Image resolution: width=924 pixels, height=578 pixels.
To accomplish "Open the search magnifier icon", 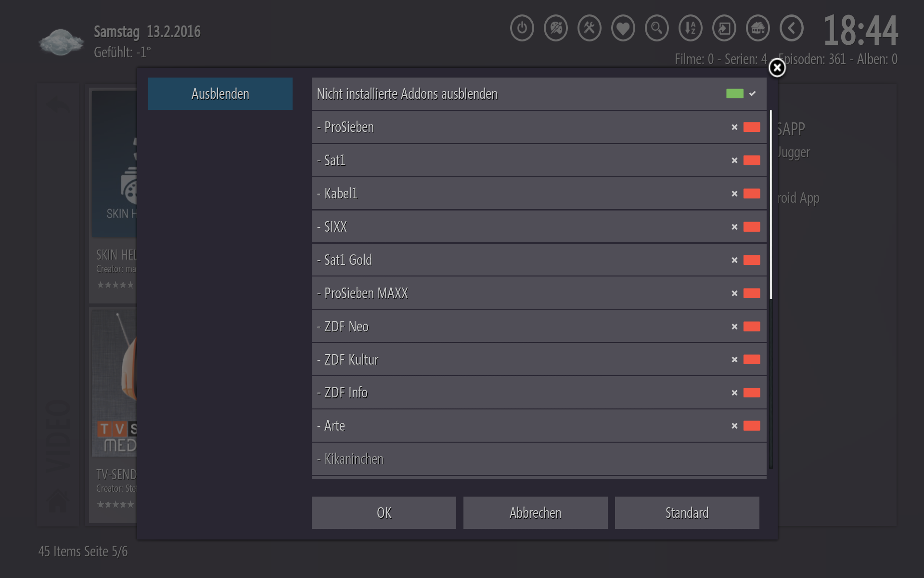I will (x=656, y=28).
